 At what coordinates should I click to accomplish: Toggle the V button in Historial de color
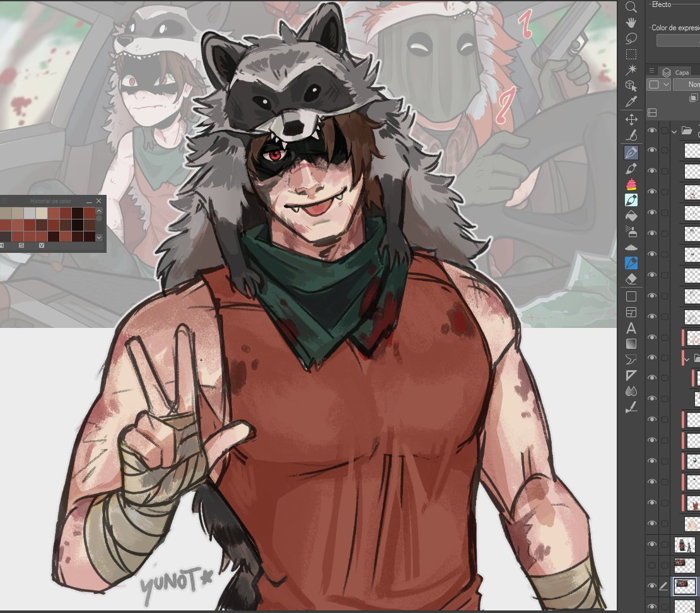(42, 245)
